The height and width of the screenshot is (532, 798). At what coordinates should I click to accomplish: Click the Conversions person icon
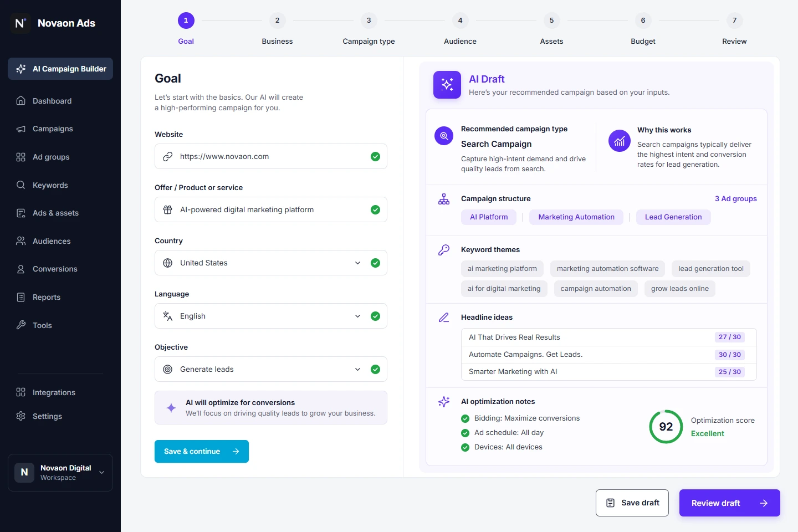coord(21,269)
